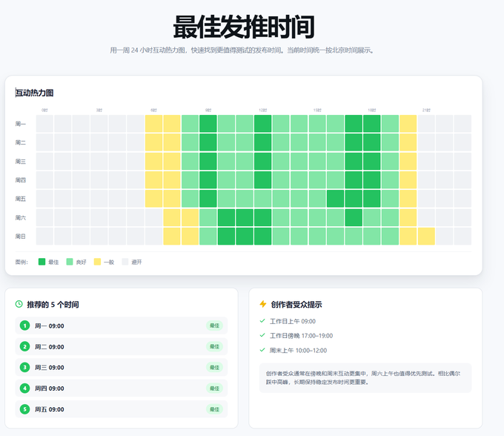The height and width of the screenshot is (436, 504).
Task: Click the 周日 row label in the heatmap
Action: coord(21,237)
